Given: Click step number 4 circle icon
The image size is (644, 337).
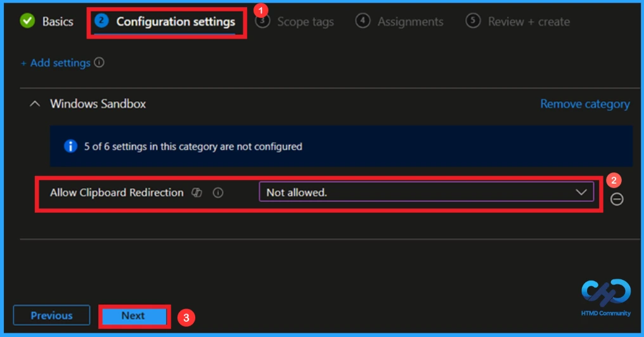Looking at the screenshot, I should [x=363, y=20].
